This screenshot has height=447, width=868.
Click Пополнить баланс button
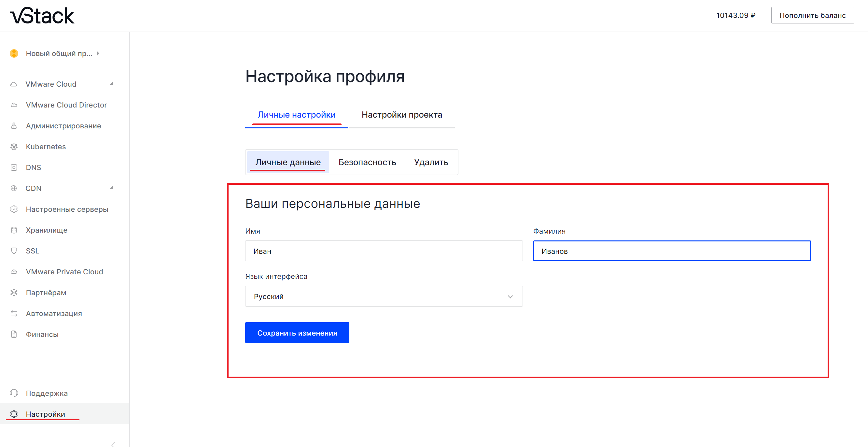[812, 15]
